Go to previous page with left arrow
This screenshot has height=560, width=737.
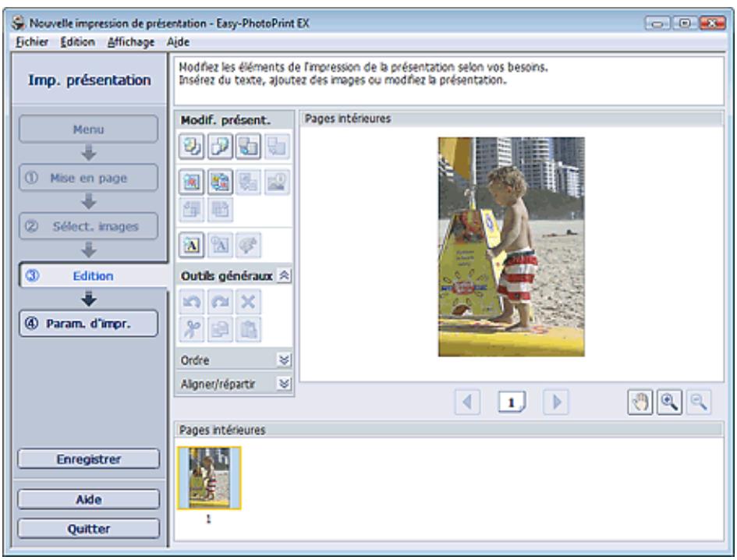(x=468, y=402)
